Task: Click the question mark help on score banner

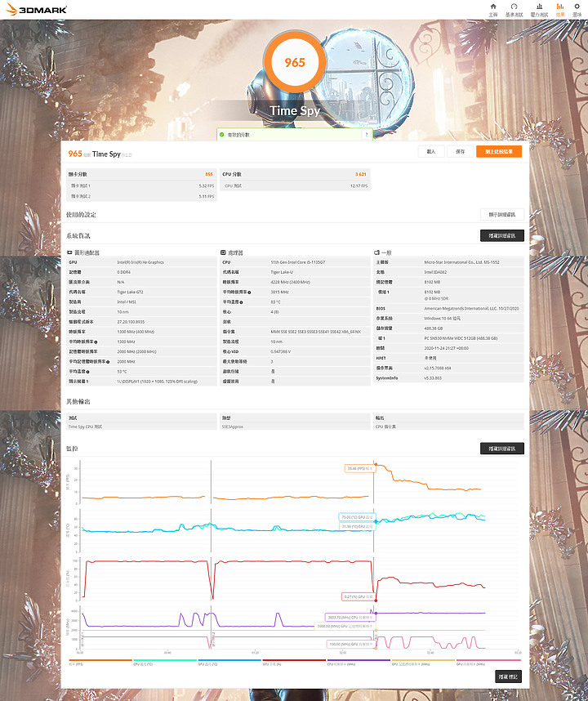Action: (367, 135)
